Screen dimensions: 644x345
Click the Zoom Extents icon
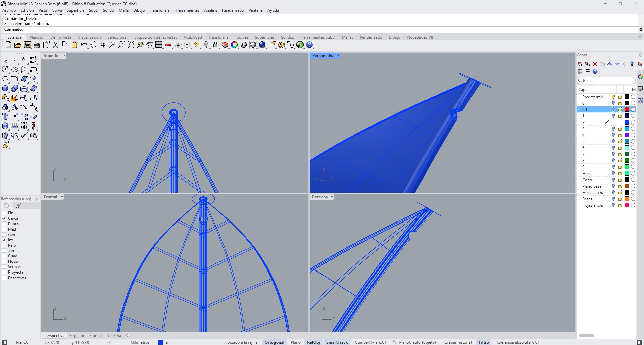131,45
